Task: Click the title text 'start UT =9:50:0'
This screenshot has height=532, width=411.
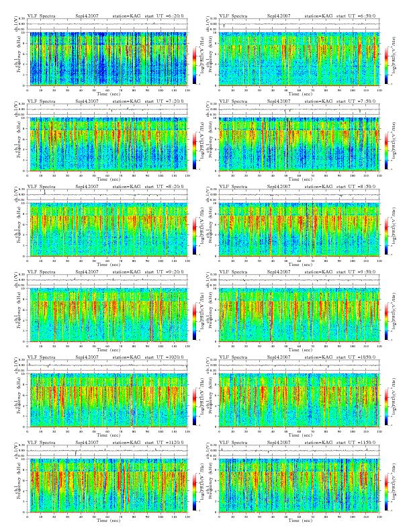Action: [356, 272]
